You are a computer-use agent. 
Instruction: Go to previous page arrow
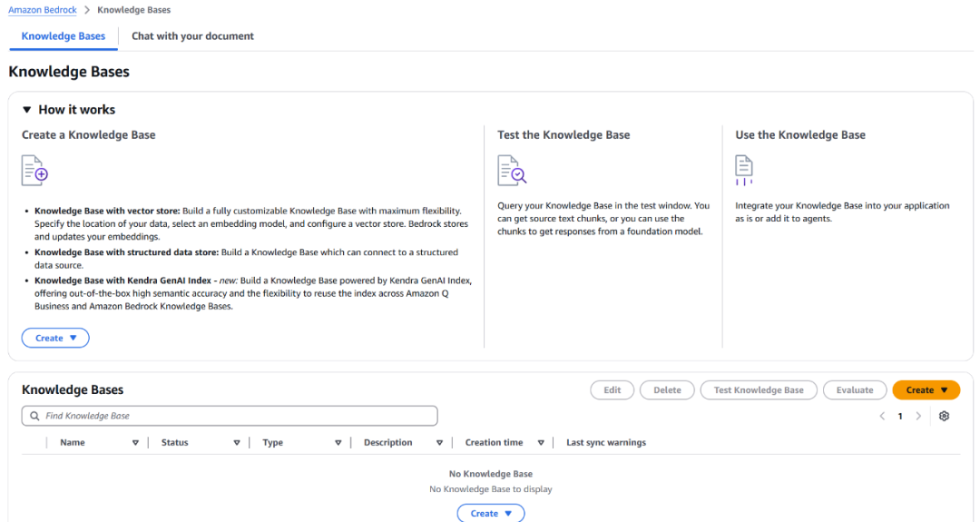tap(882, 416)
